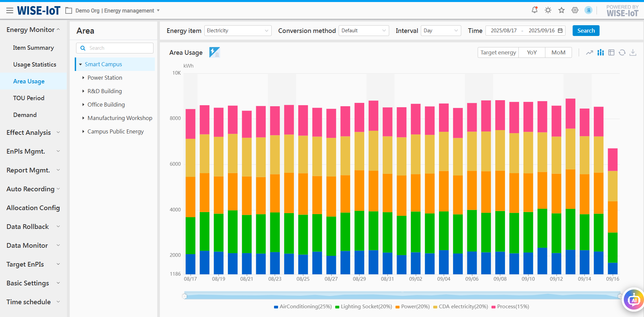Switch chart to line view

[589, 52]
